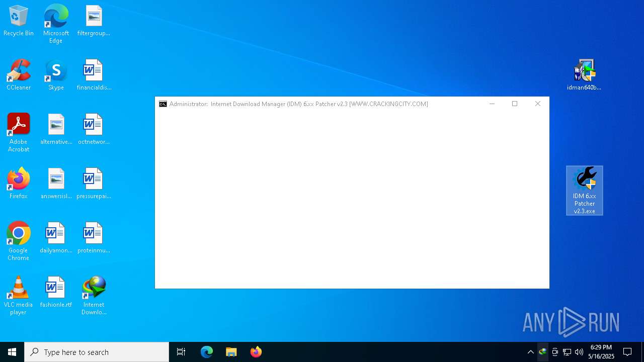644x362 pixels.
Task: Select the filtergroup image file on desktop
Action: [x=94, y=21]
